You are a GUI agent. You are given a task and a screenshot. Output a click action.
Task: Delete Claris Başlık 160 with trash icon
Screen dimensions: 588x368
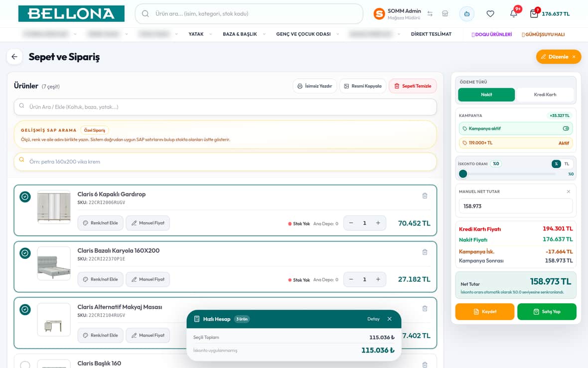(425, 365)
